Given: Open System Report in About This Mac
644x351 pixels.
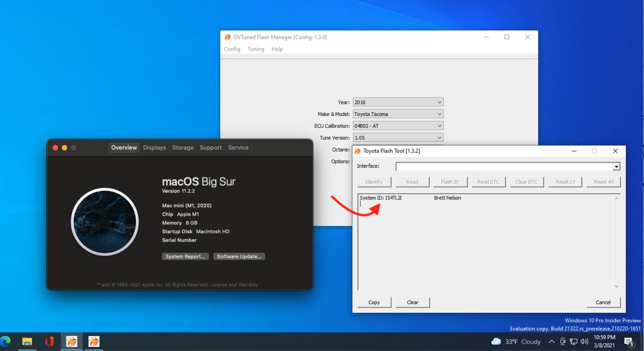Looking at the screenshot, I should (x=185, y=256).
